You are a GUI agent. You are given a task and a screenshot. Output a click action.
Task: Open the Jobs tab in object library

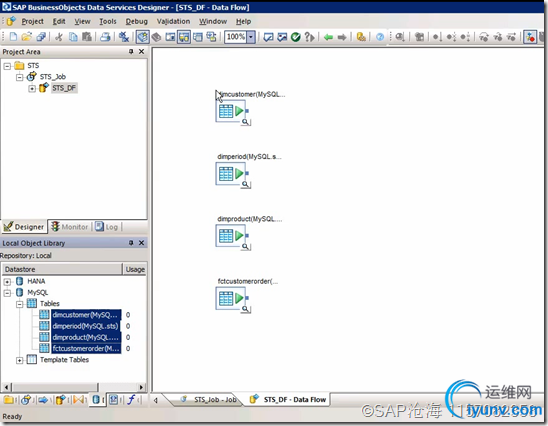coord(26,400)
